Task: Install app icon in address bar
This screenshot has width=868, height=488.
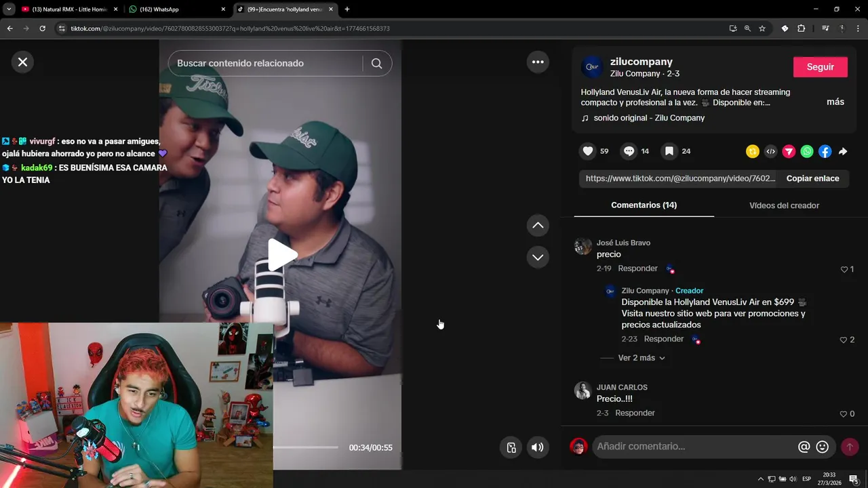Action: [x=733, y=28]
